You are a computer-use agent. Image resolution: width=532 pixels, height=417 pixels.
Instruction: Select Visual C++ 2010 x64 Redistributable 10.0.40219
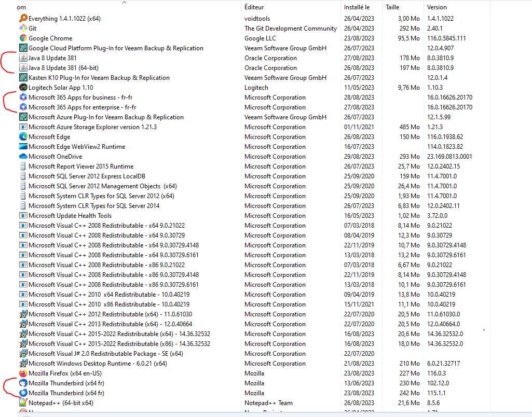(109, 294)
